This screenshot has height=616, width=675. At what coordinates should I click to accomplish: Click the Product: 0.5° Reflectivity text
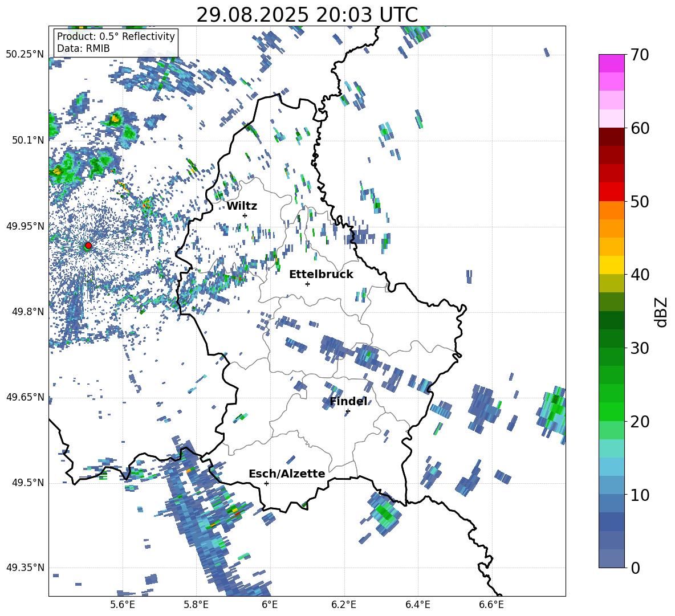[x=116, y=36]
